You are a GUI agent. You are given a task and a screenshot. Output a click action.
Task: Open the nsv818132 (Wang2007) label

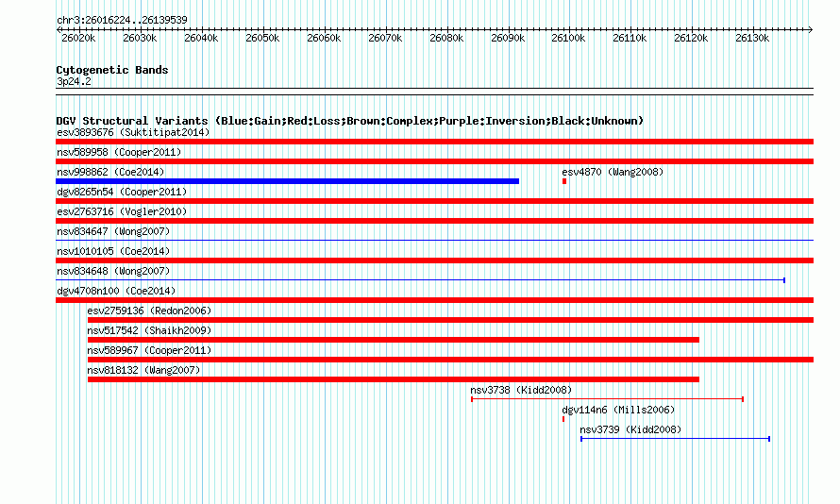click(x=143, y=370)
